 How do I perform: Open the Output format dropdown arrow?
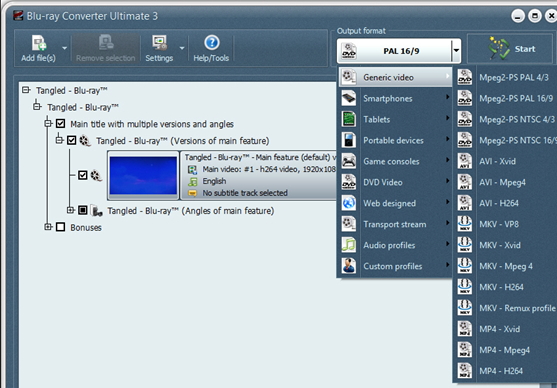coord(456,50)
